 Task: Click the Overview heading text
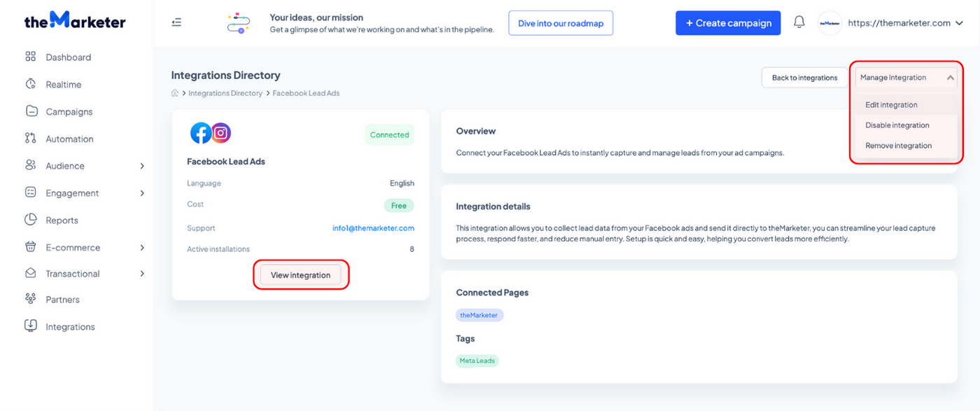pyautogui.click(x=475, y=131)
